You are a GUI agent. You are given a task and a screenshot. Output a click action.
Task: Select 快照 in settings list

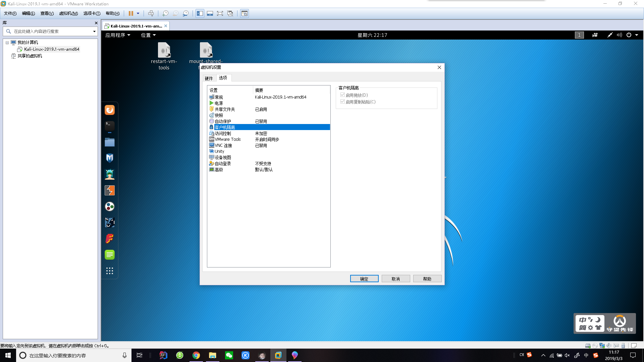pos(269,115)
